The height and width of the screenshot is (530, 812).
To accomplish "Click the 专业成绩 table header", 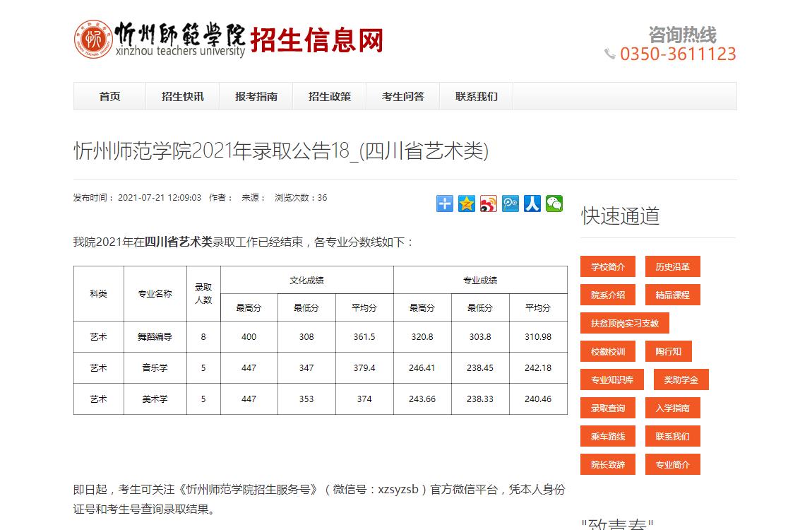I will click(480, 281).
